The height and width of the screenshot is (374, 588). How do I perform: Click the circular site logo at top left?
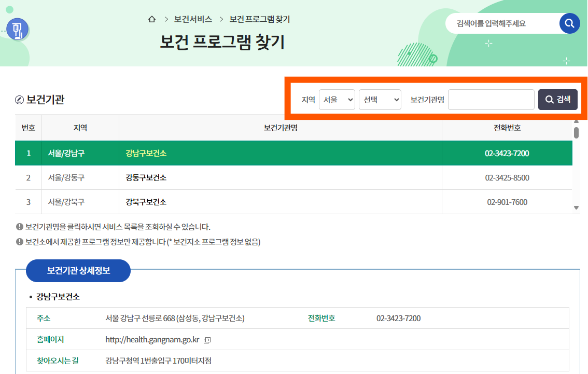coord(17,30)
